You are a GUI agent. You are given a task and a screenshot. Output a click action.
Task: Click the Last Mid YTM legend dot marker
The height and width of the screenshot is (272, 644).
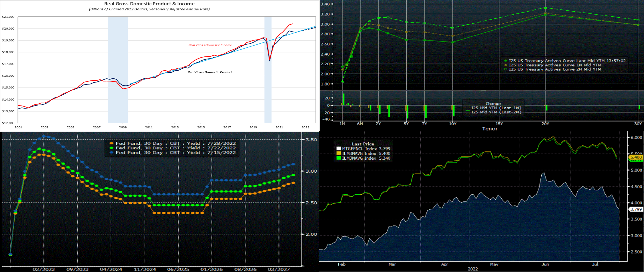click(506, 61)
